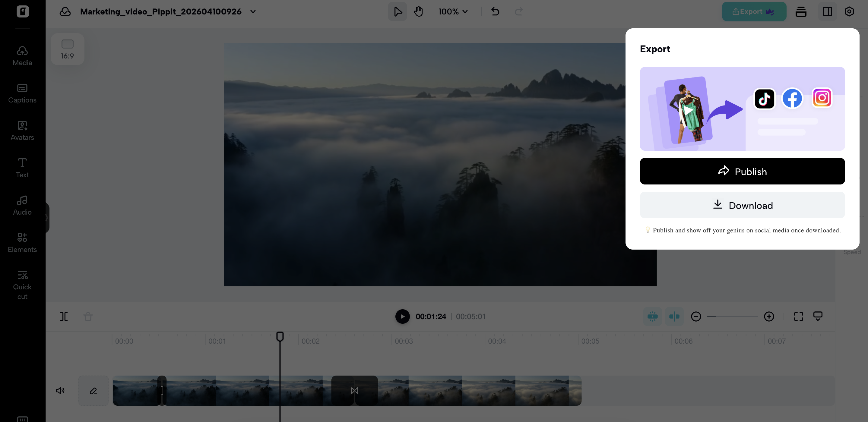Switch to the Text panel
This screenshot has height=422, width=868.
point(22,168)
